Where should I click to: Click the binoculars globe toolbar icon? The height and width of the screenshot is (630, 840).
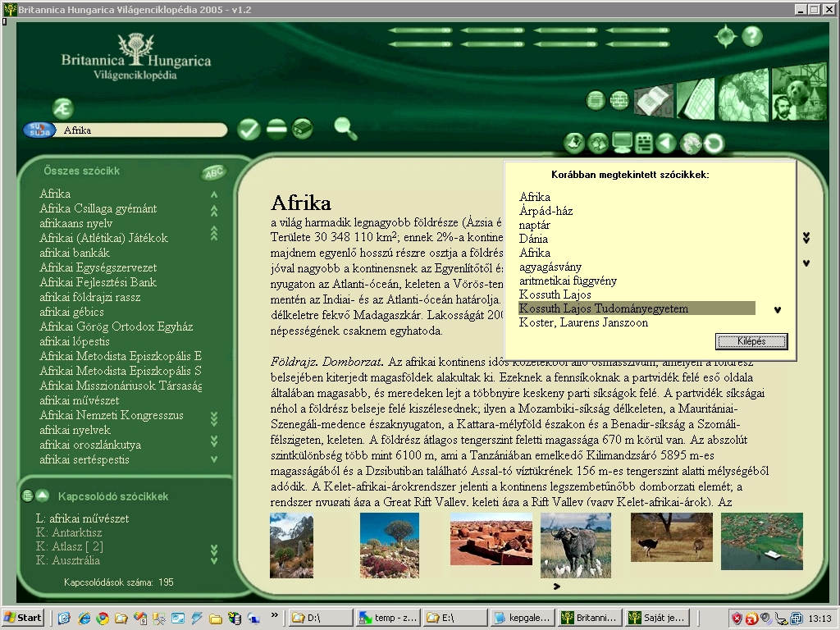tap(691, 143)
